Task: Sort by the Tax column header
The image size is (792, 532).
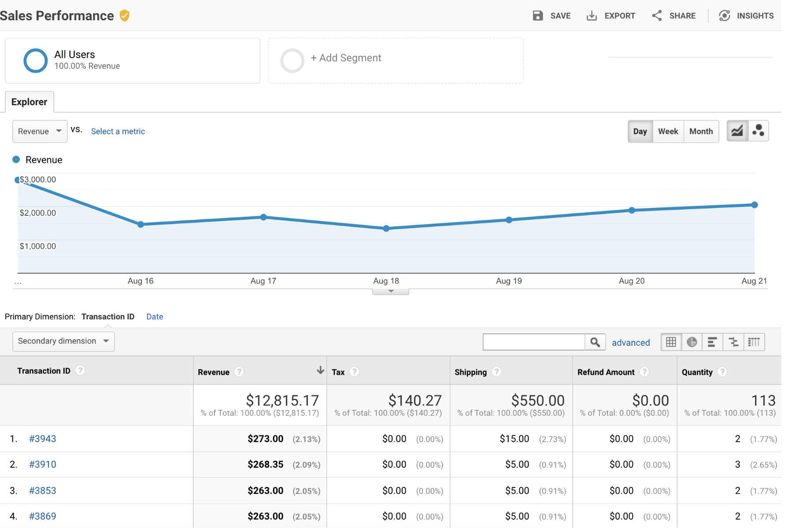Action: pos(338,372)
